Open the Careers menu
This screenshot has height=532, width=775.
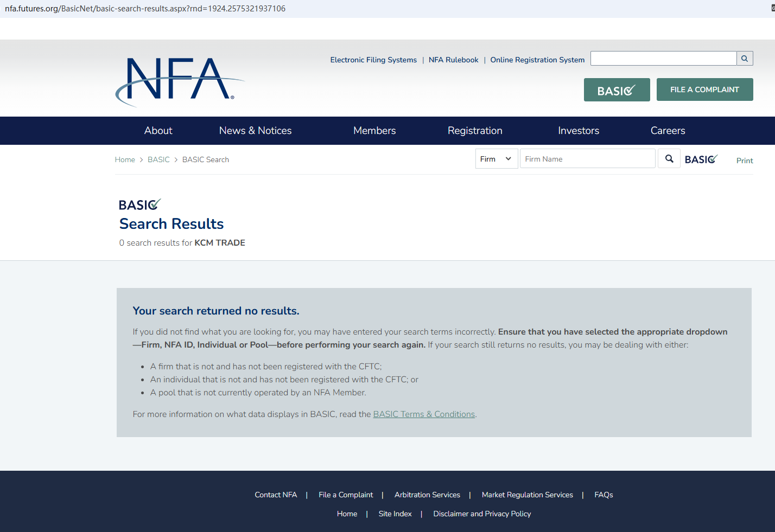(x=668, y=131)
